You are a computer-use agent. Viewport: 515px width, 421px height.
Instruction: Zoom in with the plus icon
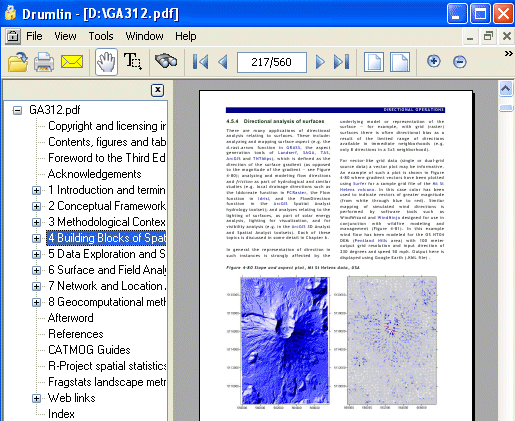pyautogui.click(x=434, y=61)
